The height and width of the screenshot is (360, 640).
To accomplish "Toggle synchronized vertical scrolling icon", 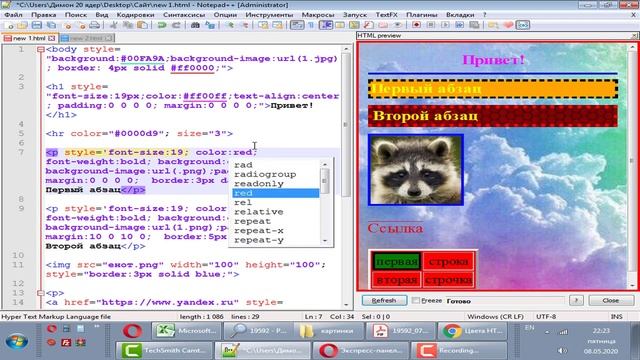I will [263, 25].
